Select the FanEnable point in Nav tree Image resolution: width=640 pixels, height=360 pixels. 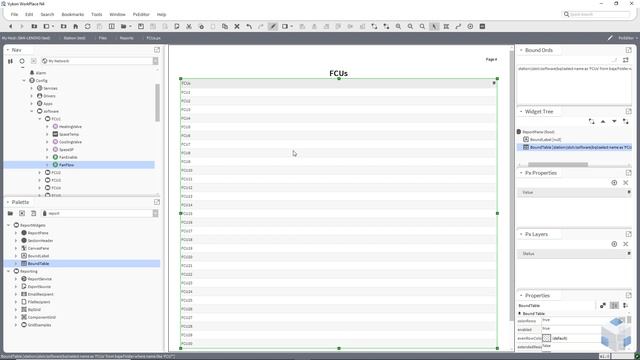coord(65,157)
